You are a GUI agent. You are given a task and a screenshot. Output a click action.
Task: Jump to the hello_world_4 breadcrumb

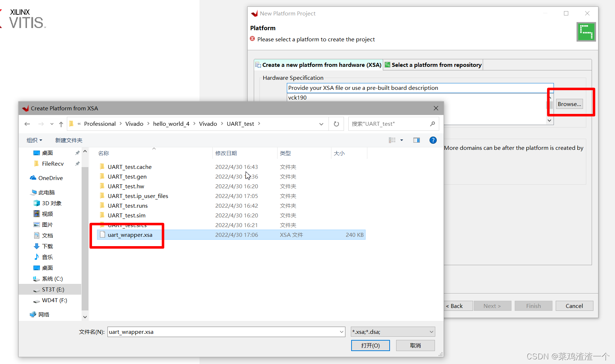171,124
